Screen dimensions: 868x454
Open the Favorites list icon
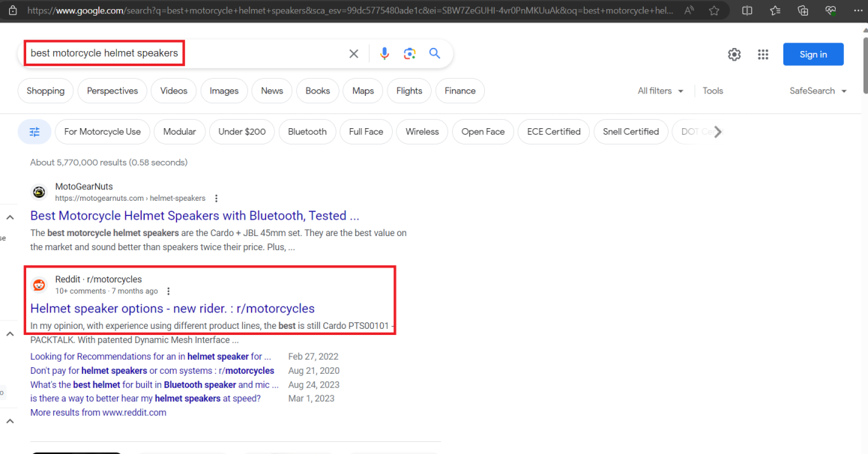pyautogui.click(x=775, y=10)
